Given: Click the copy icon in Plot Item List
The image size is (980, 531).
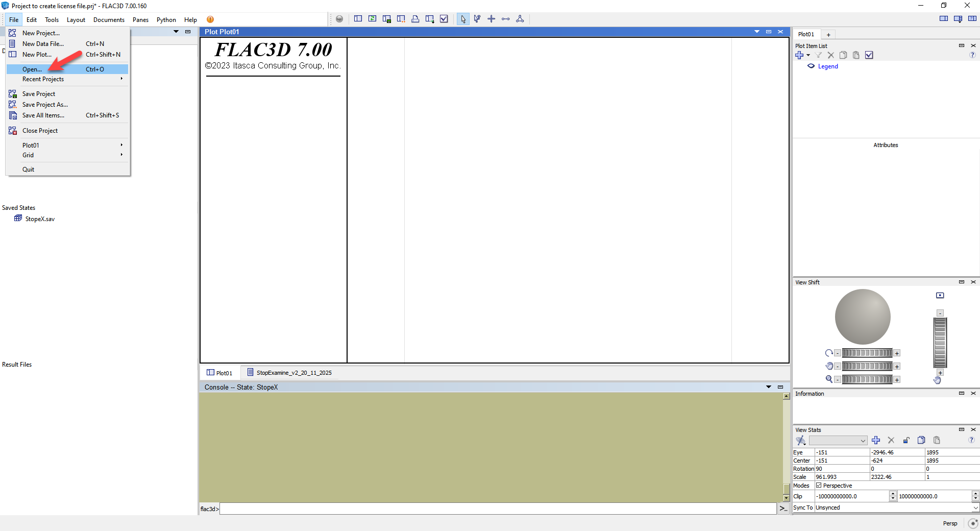Looking at the screenshot, I should pos(843,55).
